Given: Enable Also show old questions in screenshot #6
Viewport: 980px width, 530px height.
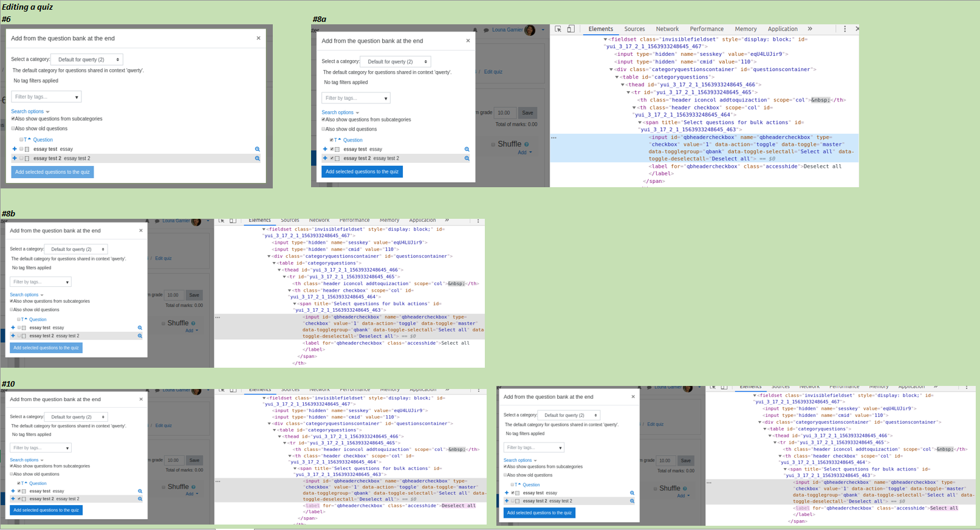Looking at the screenshot, I should (x=13, y=128).
